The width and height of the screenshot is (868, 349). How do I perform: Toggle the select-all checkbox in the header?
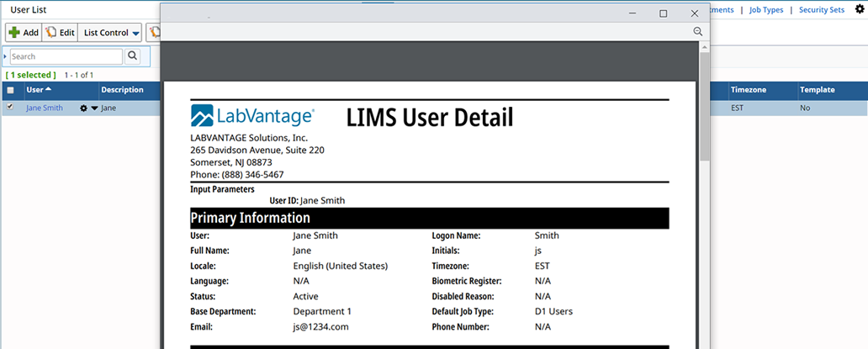[10, 90]
